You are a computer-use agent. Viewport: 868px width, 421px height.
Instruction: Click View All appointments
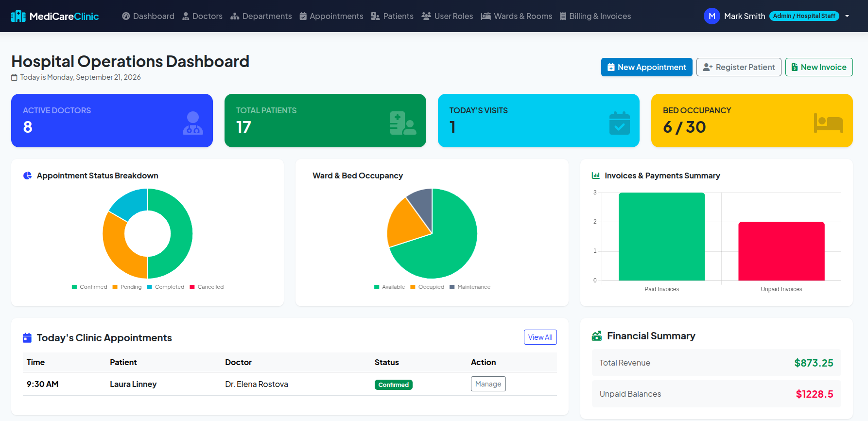coord(540,337)
